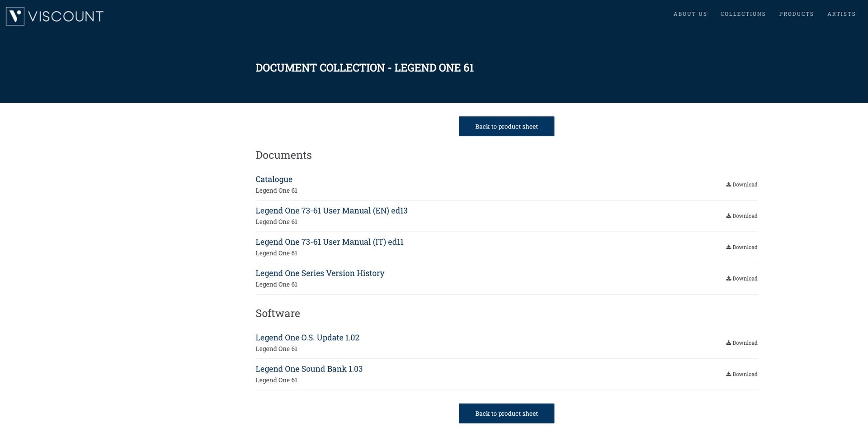Open Legend One Sound Bank 1.03
The width and height of the screenshot is (868, 433).
[x=309, y=369]
